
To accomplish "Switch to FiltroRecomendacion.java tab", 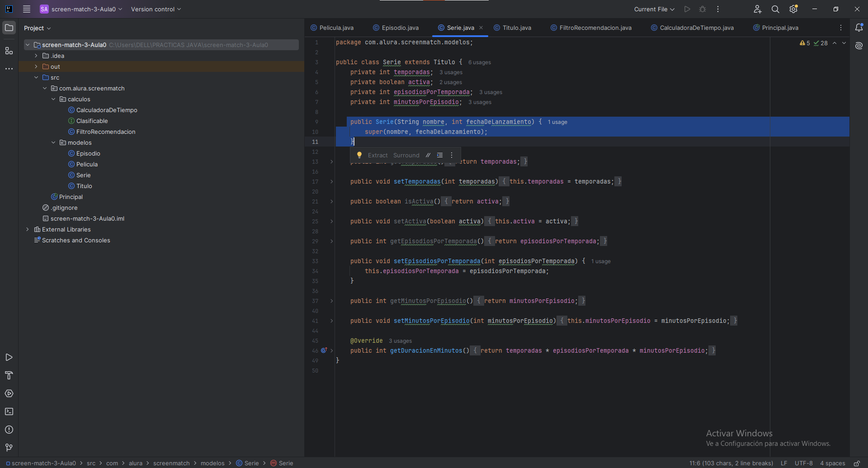I will (591, 28).
